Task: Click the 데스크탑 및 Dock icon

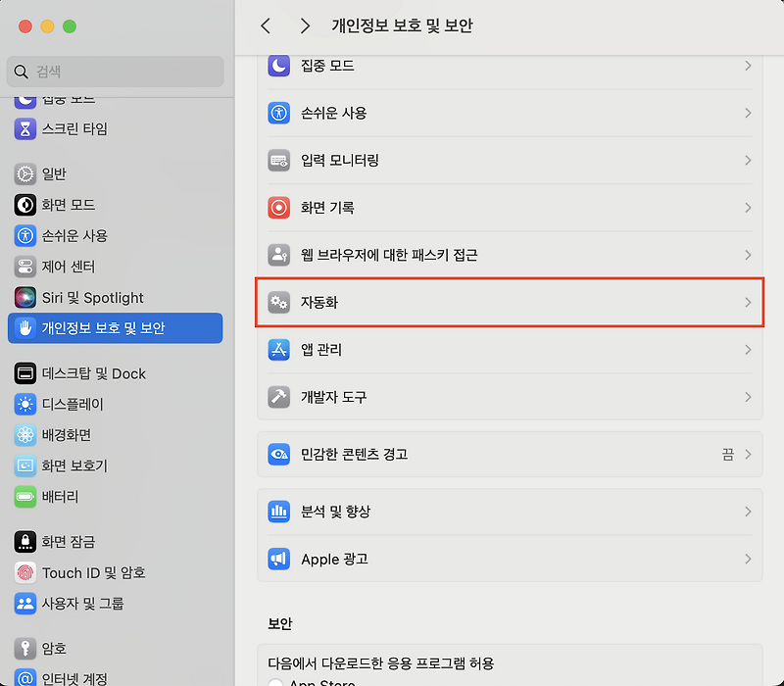Action: [27, 373]
